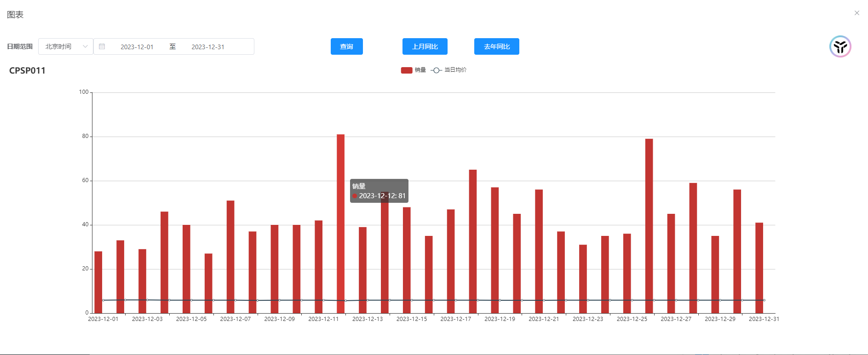Click the 查询 button
Image resolution: width=868 pixels, height=355 pixels.
point(346,46)
